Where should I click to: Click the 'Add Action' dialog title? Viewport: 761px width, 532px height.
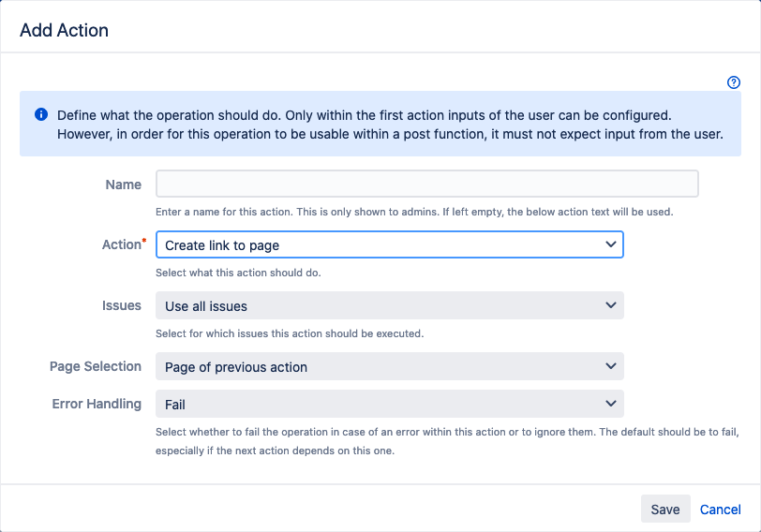(64, 30)
